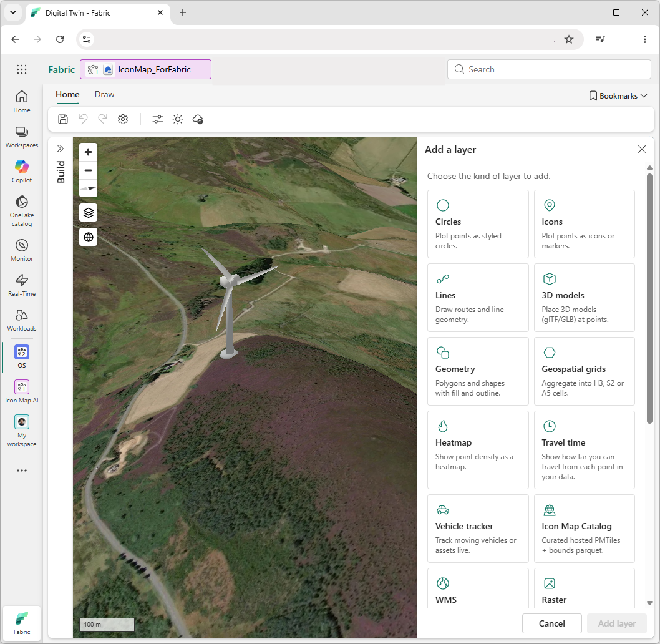Choose the Icons layer type
660x644 pixels.
pos(585,224)
